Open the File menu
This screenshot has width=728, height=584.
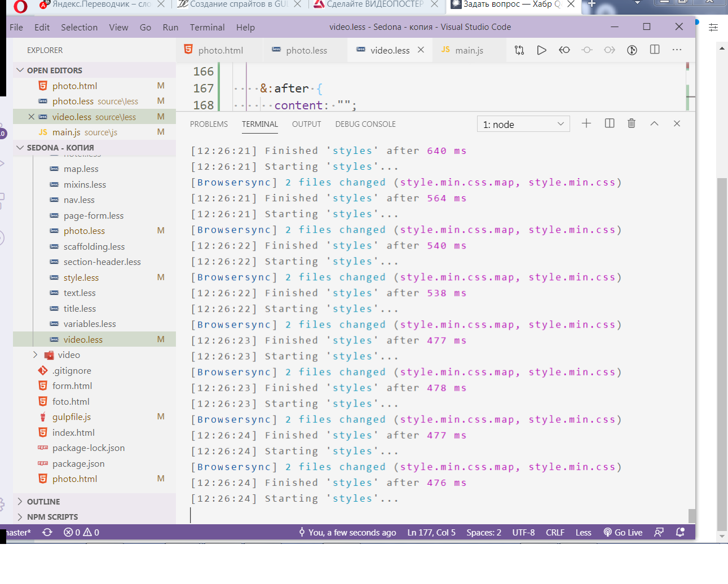(16, 27)
